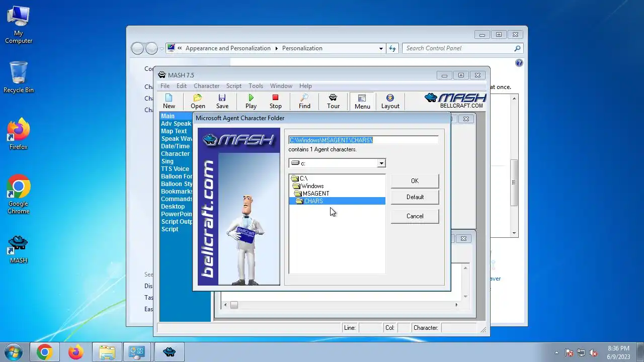Open the Edit menu in MASH
The width and height of the screenshot is (644, 362).
pos(182,86)
